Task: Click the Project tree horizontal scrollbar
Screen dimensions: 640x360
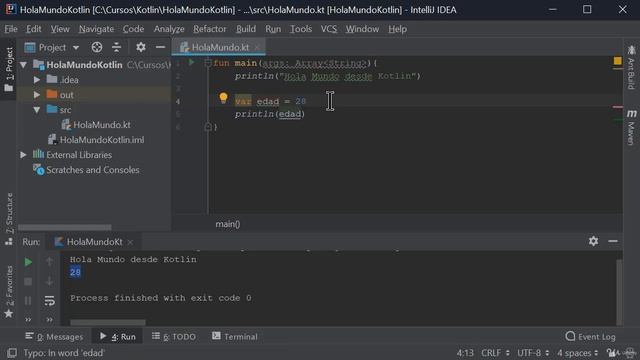Action: (65, 227)
